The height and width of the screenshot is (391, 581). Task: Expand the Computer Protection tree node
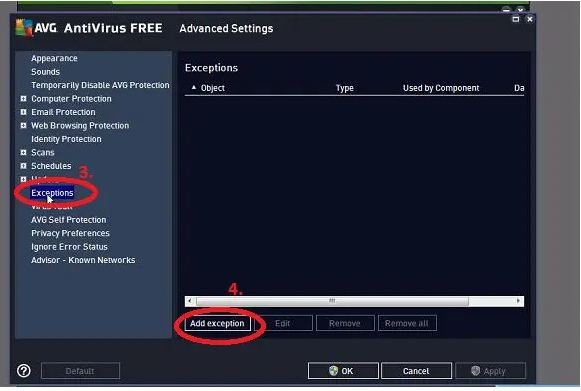click(x=23, y=99)
